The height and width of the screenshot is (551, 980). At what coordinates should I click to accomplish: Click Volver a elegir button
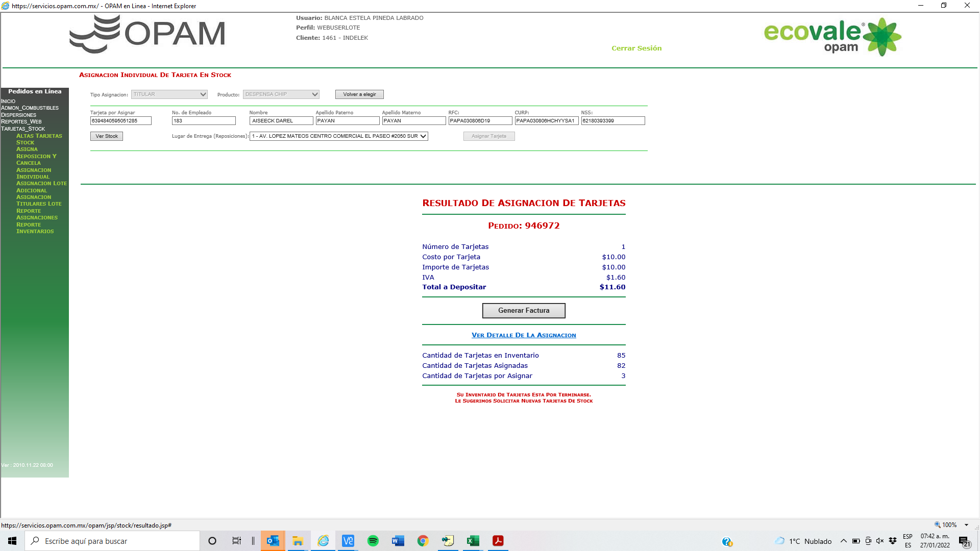(359, 94)
